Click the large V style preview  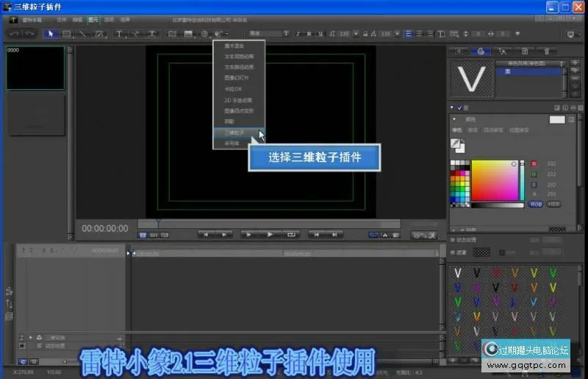(471, 79)
